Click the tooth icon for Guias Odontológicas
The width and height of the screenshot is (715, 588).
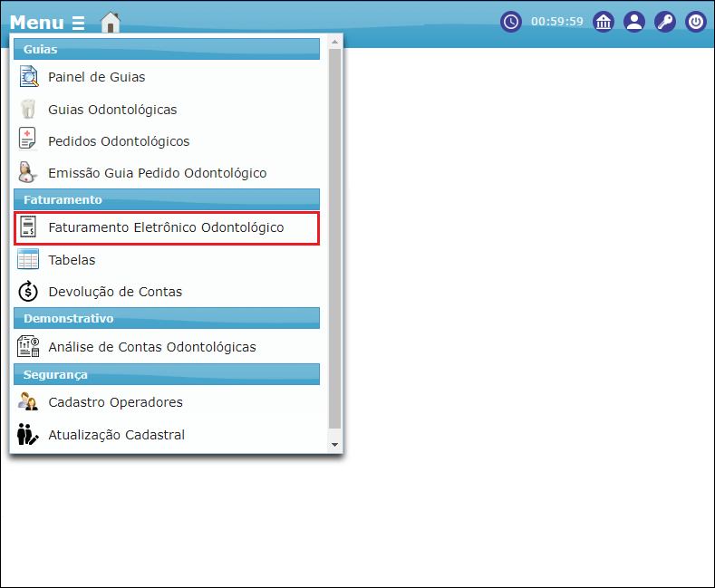tap(28, 109)
